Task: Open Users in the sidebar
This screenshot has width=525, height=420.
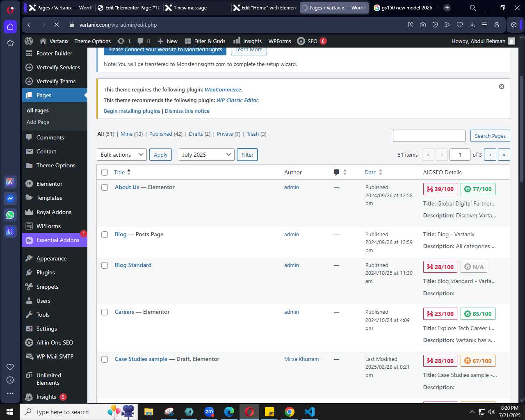Action: [43, 301]
